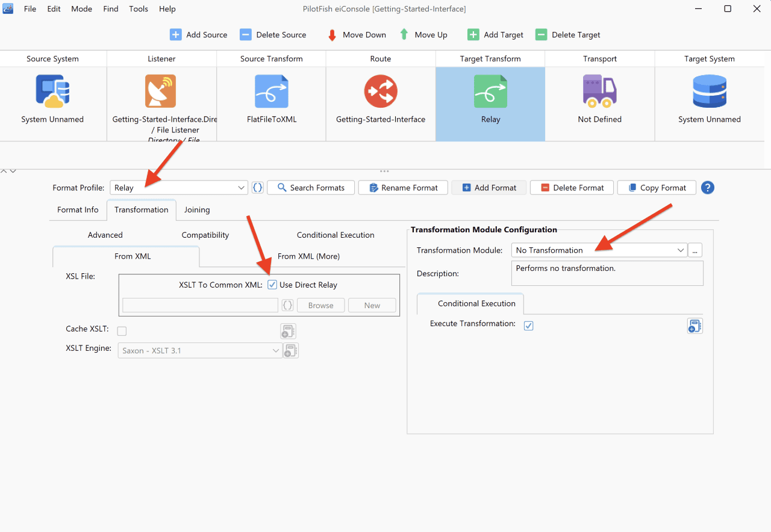The width and height of the screenshot is (771, 532).
Task: Click the Source System Unnamed icon
Action: click(x=52, y=91)
